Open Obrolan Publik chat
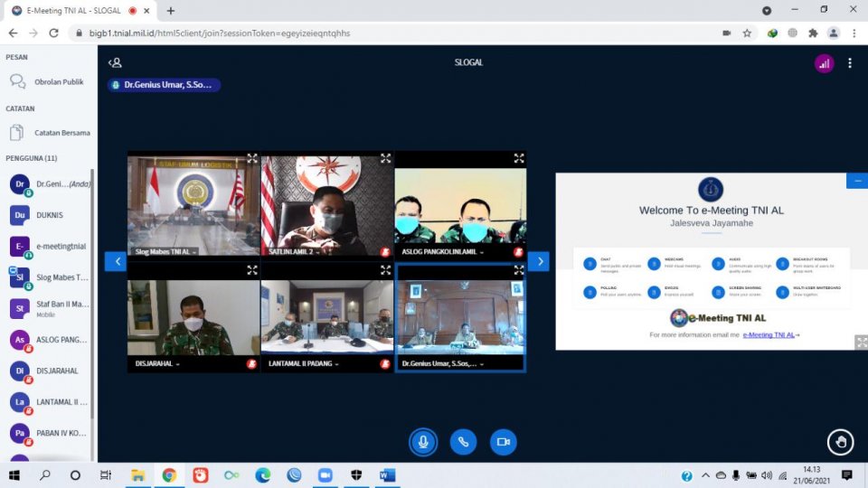This screenshot has width=868, height=488. [48, 82]
